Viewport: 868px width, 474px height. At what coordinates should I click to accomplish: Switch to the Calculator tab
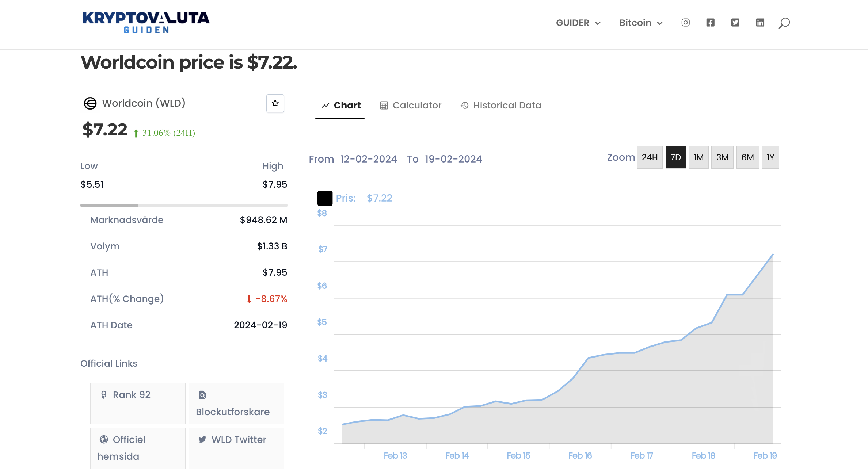(x=411, y=106)
